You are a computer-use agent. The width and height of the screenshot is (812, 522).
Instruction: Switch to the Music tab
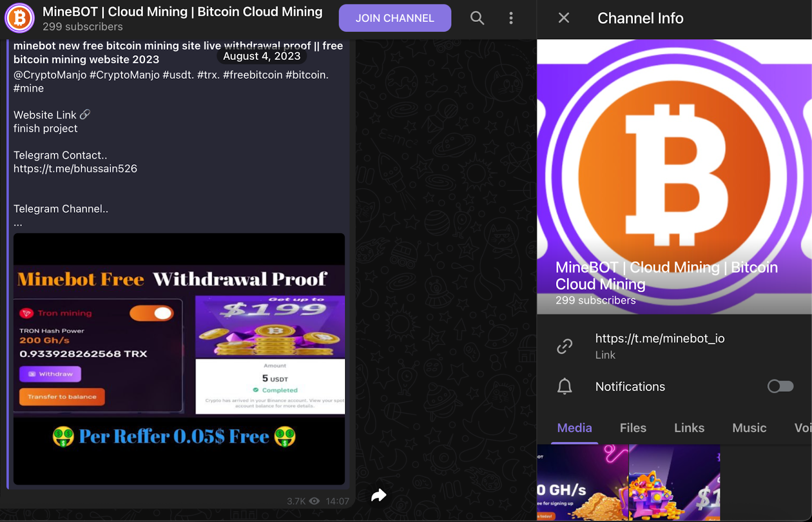tap(749, 428)
